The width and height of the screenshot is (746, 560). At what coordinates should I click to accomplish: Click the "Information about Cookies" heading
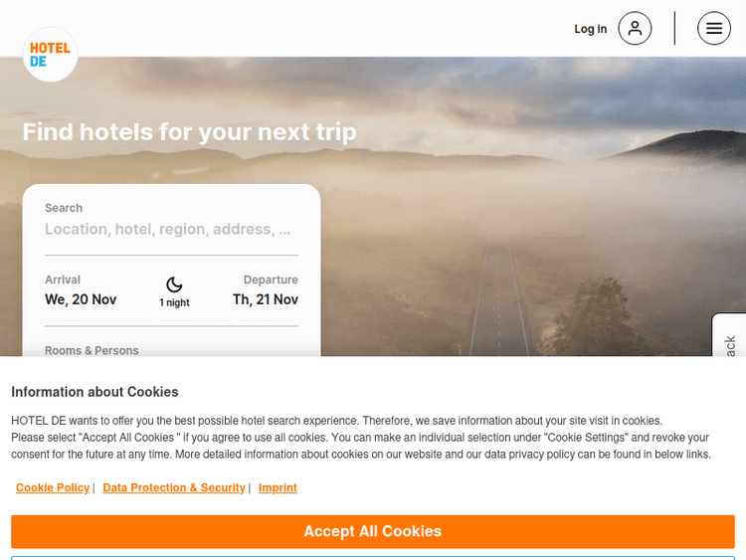95,392
